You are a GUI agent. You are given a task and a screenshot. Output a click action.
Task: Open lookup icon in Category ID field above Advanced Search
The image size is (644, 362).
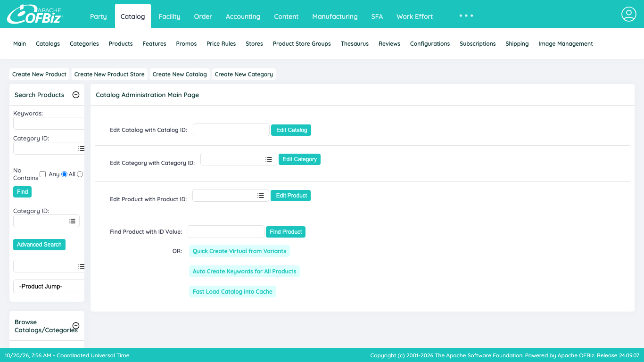pyautogui.click(x=72, y=221)
